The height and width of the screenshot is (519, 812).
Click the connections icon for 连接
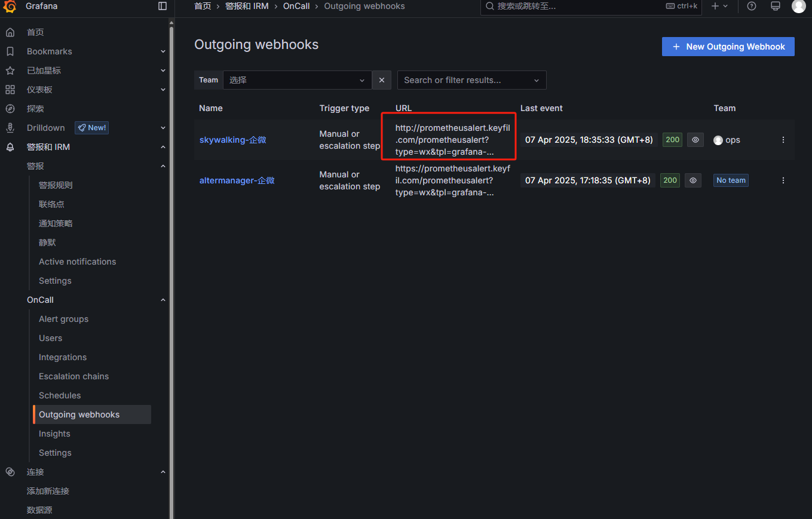[10, 472]
